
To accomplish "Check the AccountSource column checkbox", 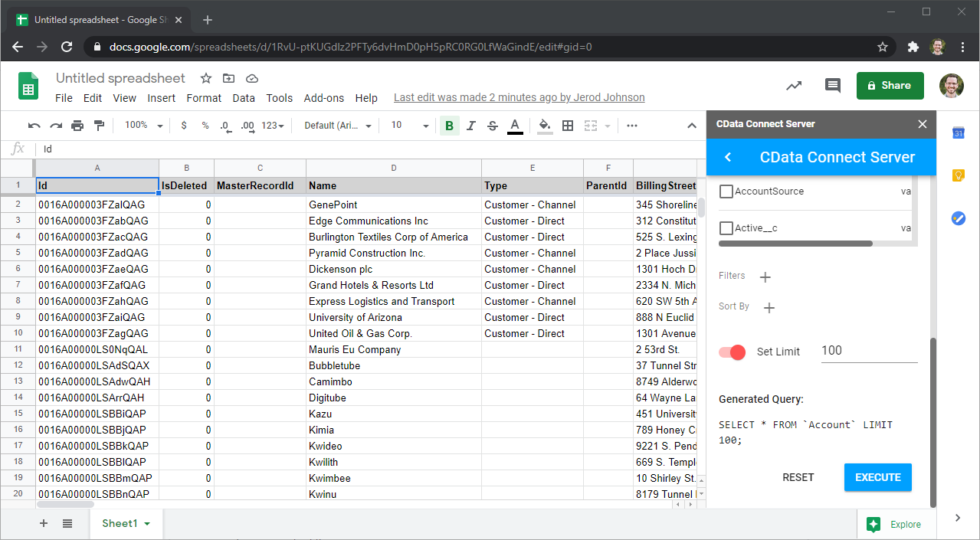I will pyautogui.click(x=726, y=191).
